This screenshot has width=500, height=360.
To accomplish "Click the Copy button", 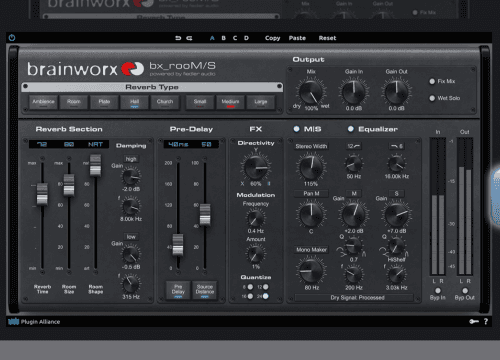I will (272, 38).
